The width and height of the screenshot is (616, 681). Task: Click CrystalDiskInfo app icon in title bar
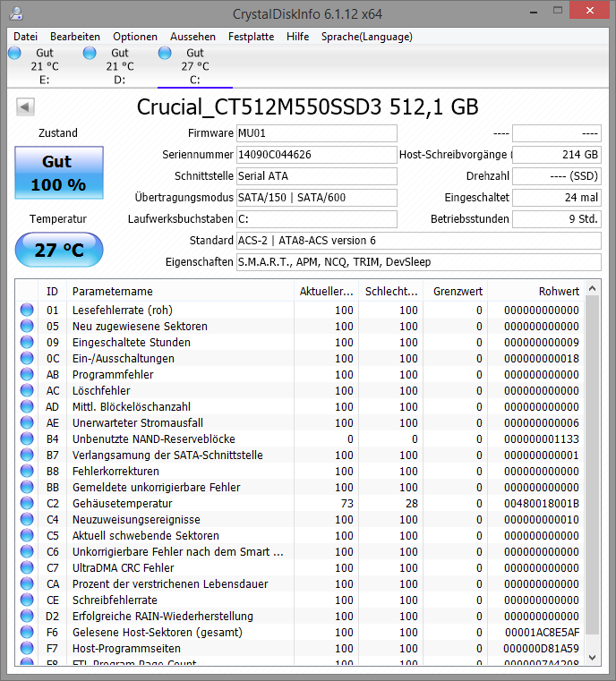tap(16, 14)
